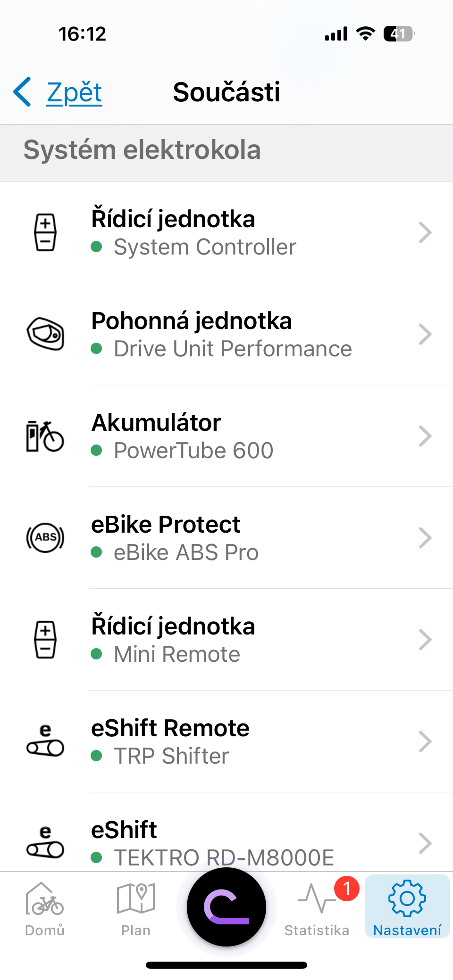Tap the TEKTRO eShift chain icon
This screenshot has height=980, width=453.
click(45, 843)
